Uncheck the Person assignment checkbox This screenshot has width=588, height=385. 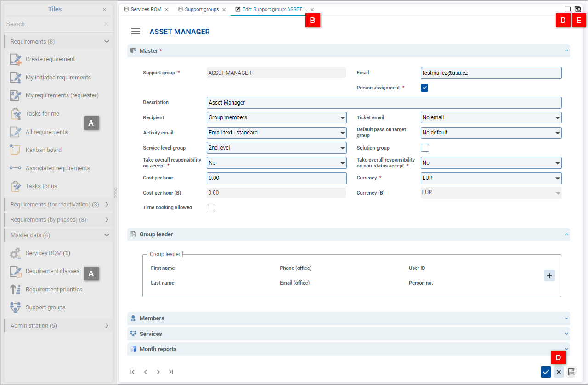(x=424, y=88)
